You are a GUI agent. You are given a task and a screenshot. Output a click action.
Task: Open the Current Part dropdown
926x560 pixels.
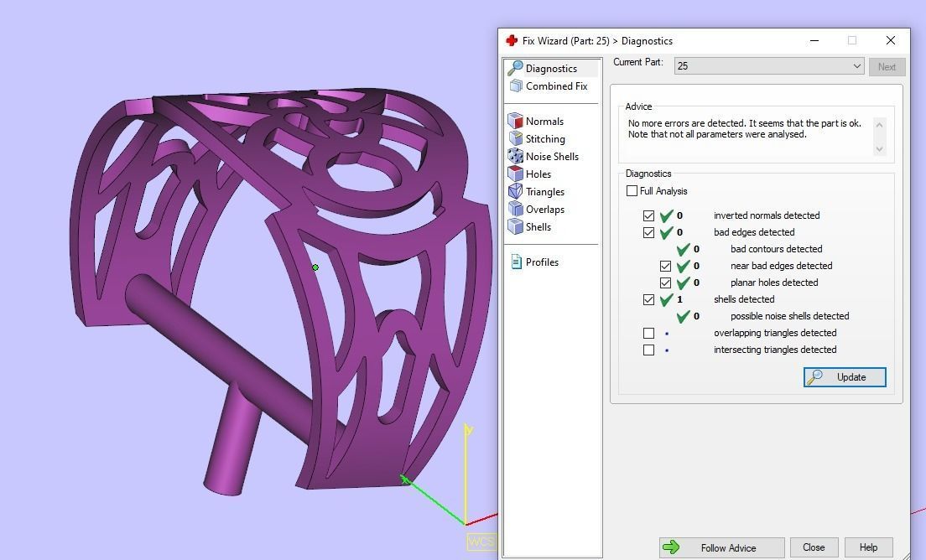[769, 66]
